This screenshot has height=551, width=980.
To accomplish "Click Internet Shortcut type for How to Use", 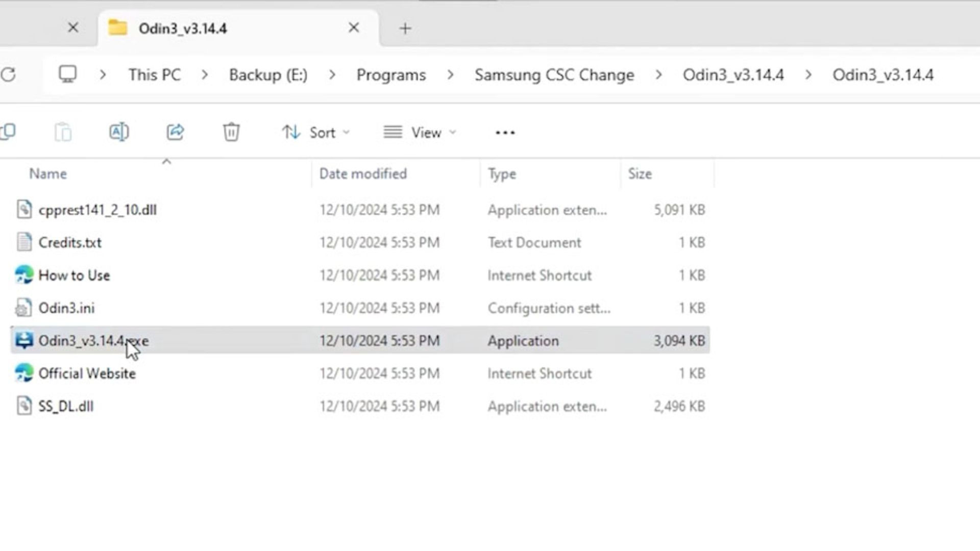I will pos(540,275).
